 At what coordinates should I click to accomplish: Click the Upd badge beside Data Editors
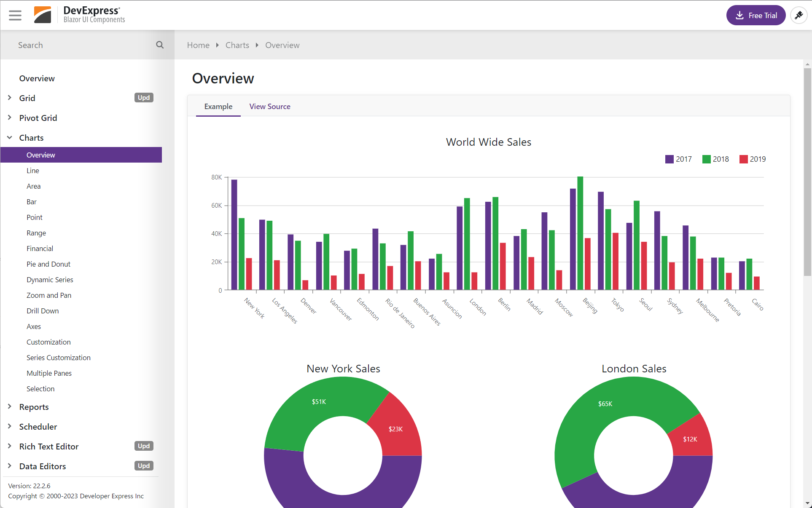[144, 466]
